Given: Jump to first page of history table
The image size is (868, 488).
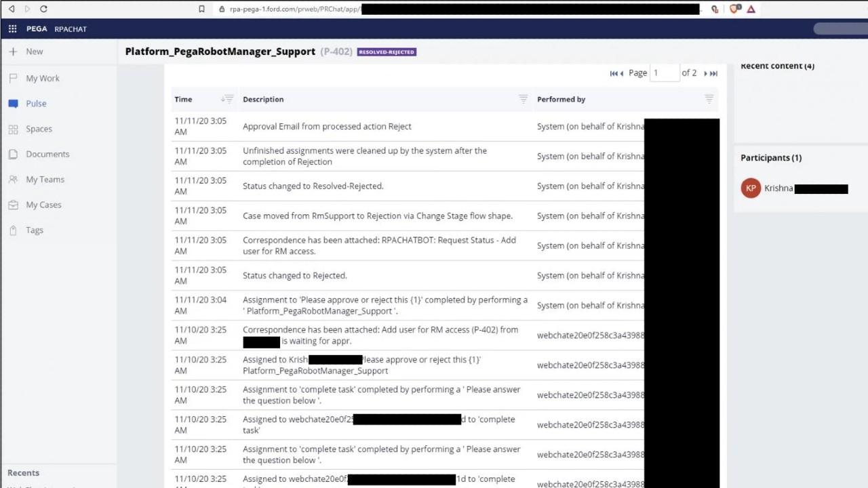Looking at the screenshot, I should [x=614, y=73].
